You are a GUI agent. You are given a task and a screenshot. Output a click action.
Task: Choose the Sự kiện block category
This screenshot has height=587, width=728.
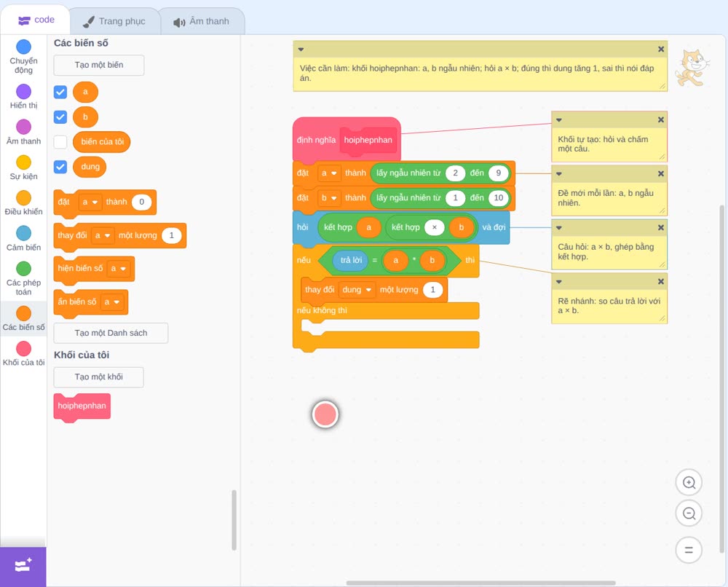point(24,168)
